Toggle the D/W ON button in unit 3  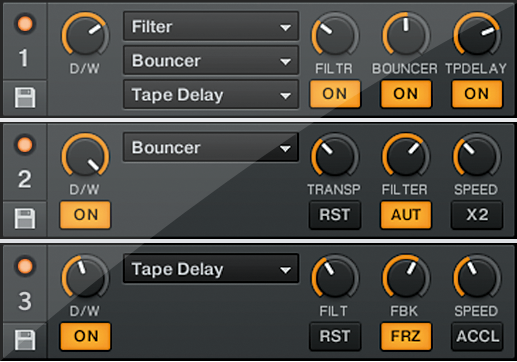coord(85,336)
